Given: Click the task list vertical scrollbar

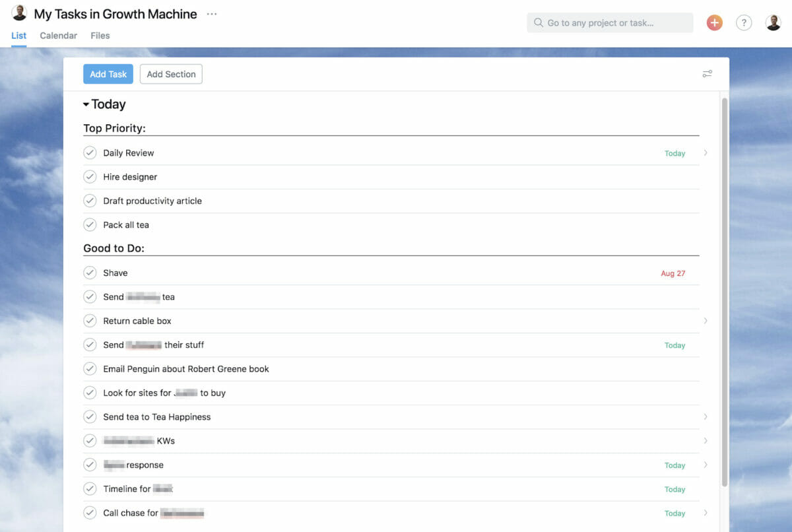Looking at the screenshot, I should click(724, 290).
